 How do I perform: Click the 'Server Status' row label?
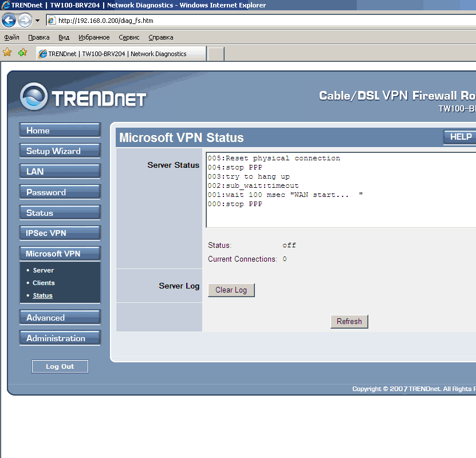[x=174, y=165]
